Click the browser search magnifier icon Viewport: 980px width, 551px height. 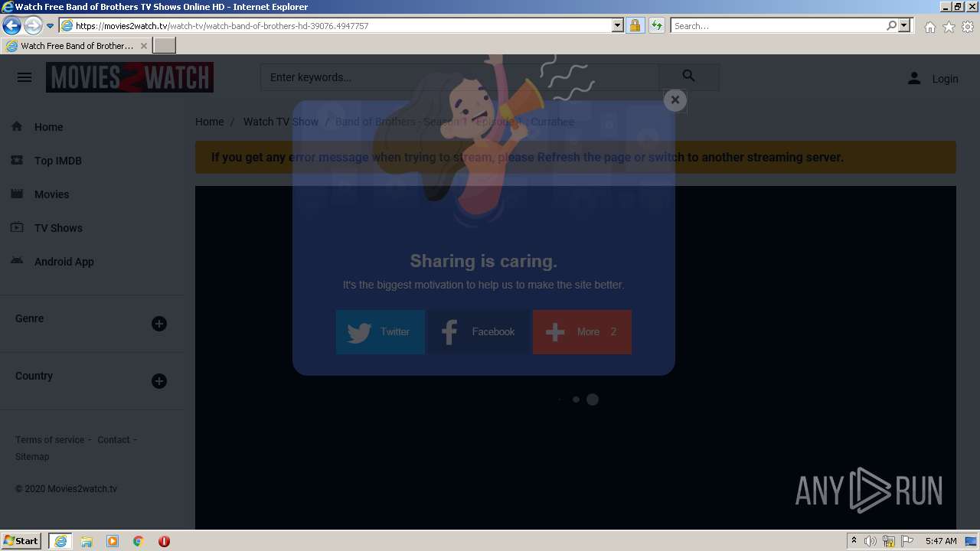tap(891, 25)
